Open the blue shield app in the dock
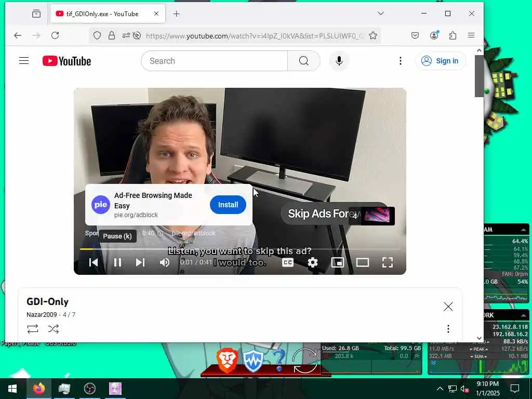Image resolution: width=532 pixels, height=399 pixels. [253, 361]
